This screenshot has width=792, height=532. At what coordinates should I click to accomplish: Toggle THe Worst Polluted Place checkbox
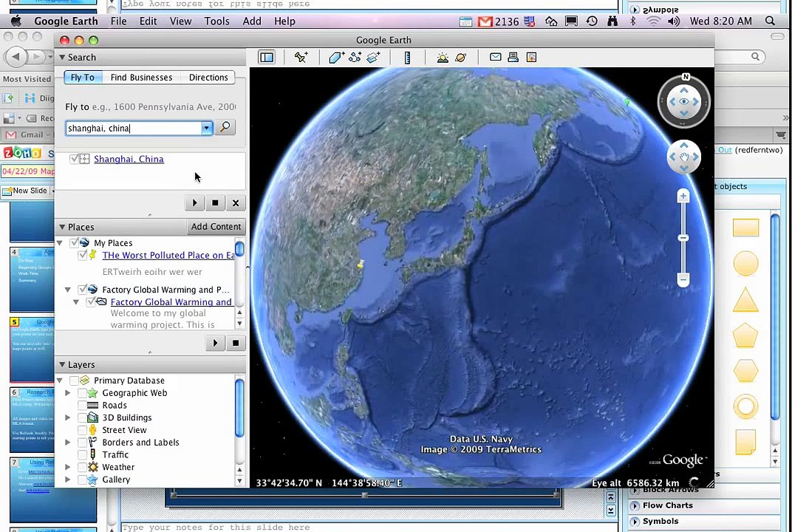pos(82,256)
